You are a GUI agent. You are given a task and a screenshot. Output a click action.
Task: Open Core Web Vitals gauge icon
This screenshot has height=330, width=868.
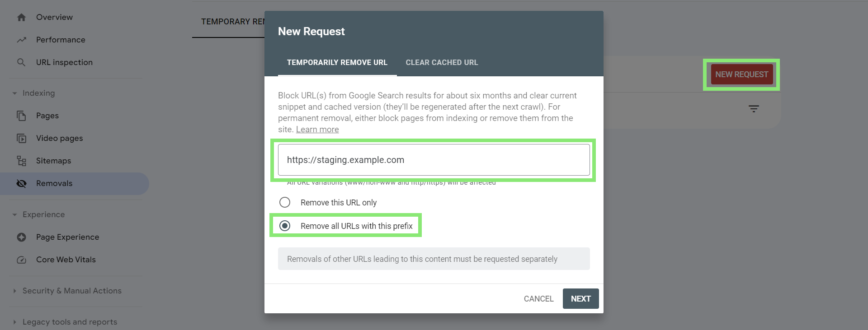point(21,260)
